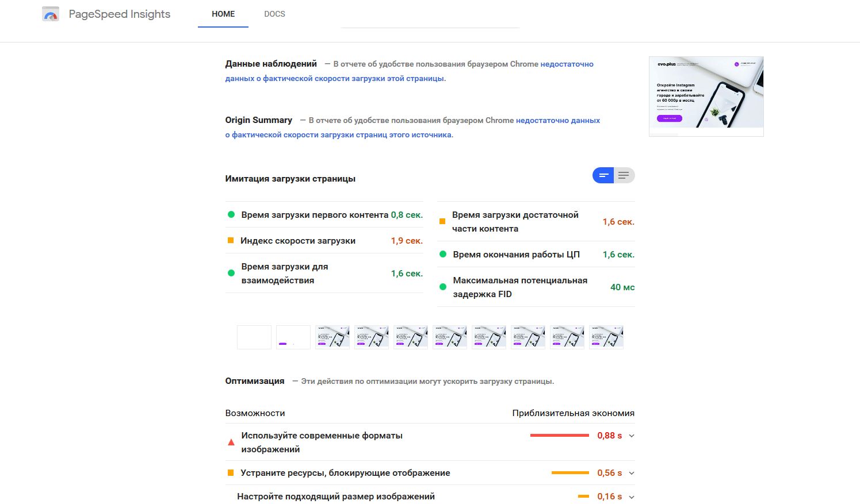This screenshot has height=504, width=860.
Task: Click green dot beside Время окончания работы ЦП
Action: (443, 254)
